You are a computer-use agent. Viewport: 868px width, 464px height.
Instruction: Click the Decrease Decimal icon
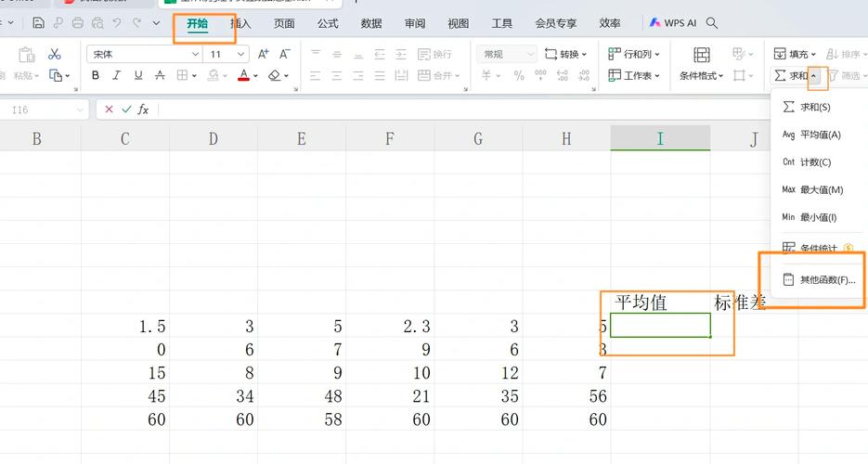(584, 75)
